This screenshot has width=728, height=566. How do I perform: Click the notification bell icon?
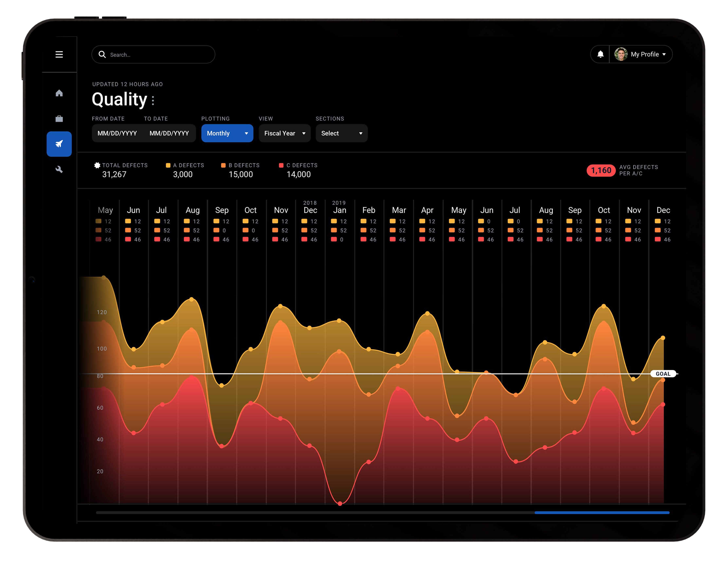click(x=600, y=54)
